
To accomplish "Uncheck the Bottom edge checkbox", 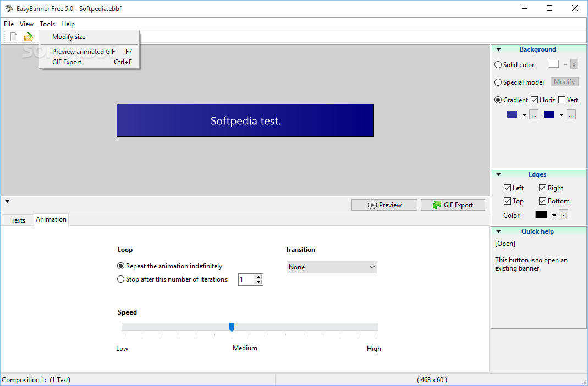I will click(x=543, y=201).
